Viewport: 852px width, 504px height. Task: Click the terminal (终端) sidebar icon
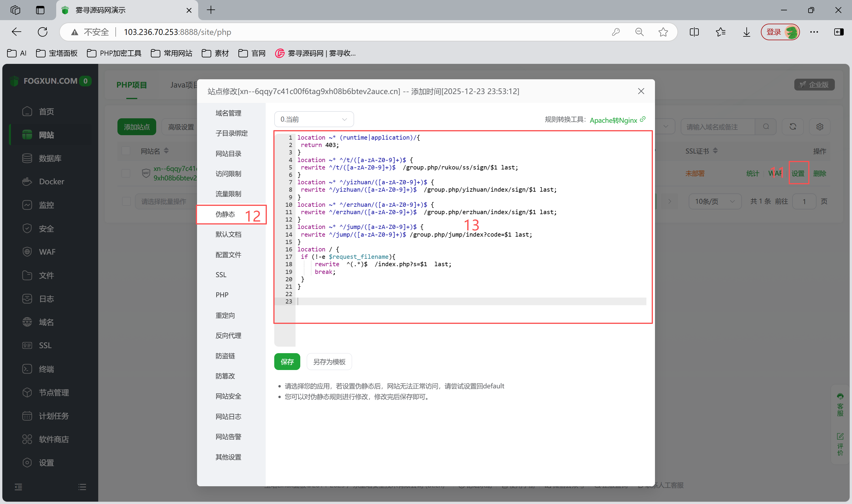[27, 369]
